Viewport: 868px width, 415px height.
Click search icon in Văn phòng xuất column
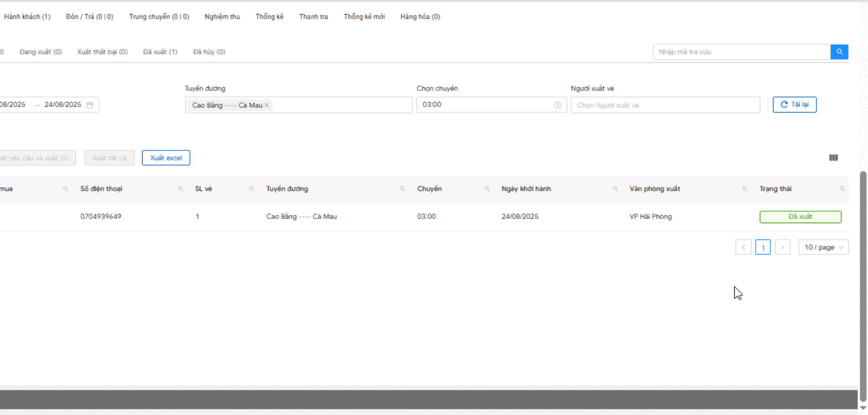click(x=745, y=189)
